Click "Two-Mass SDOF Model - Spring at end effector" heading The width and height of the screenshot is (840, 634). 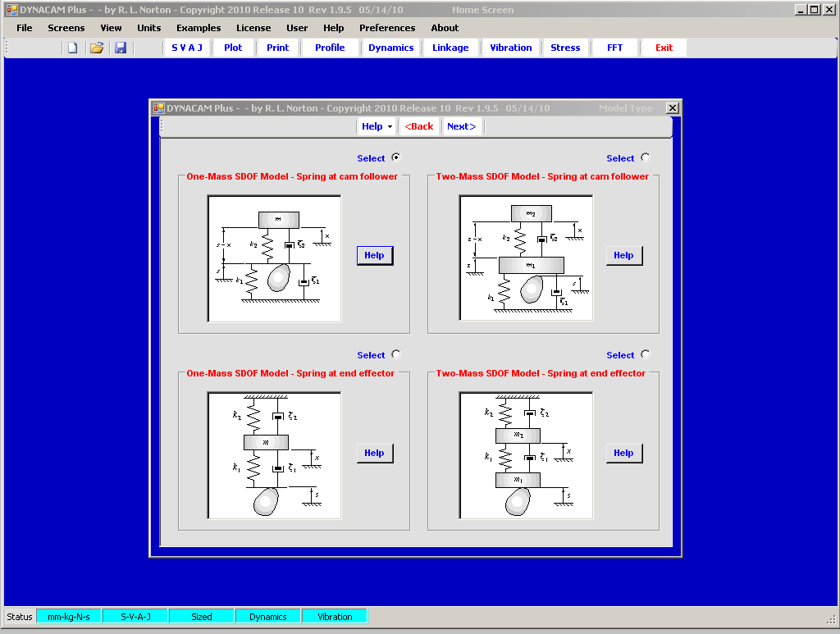[x=541, y=373]
